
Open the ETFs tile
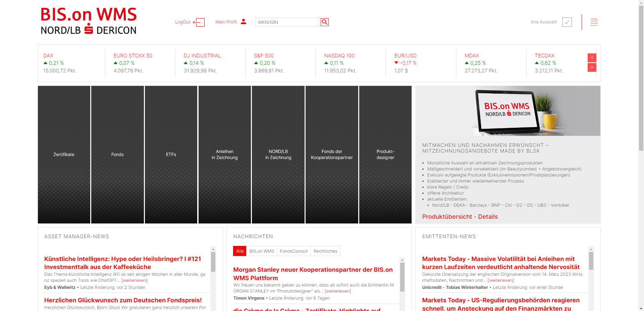pyautogui.click(x=171, y=155)
